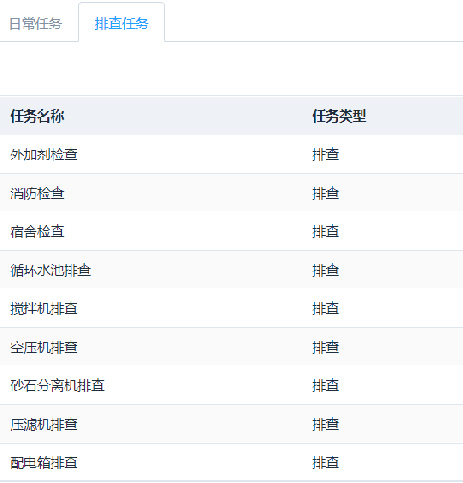
Task: Switch to the 日常任务 tab
Action: click(36, 24)
